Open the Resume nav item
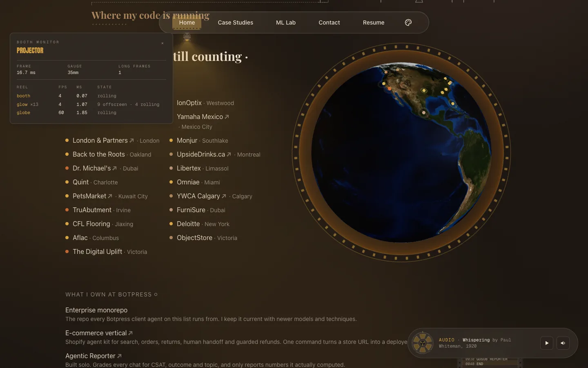 pyautogui.click(x=374, y=22)
